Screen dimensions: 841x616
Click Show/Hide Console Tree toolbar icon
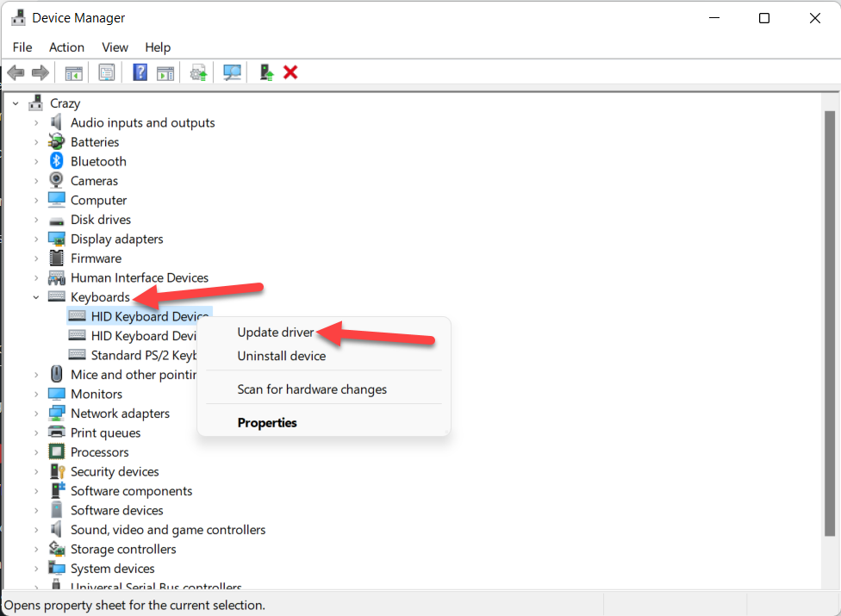coord(74,72)
